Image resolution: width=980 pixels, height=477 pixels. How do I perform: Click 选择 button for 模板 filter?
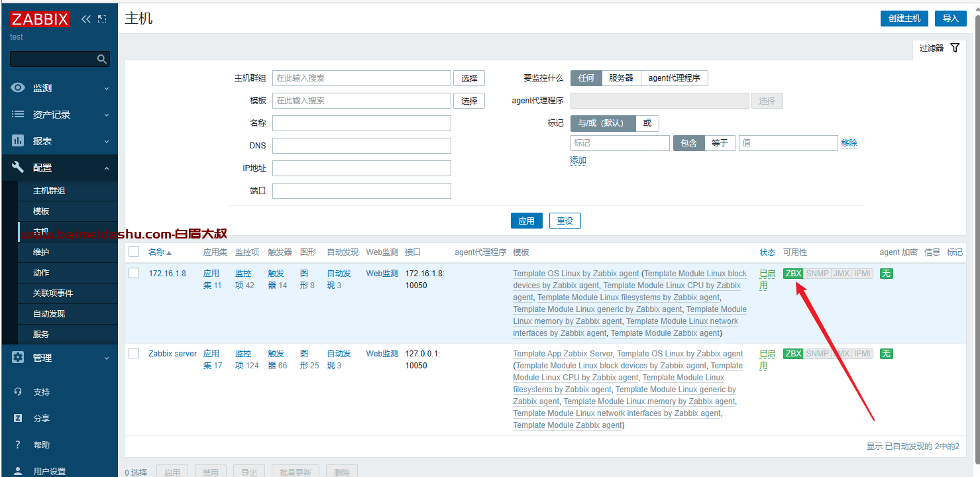pos(469,101)
